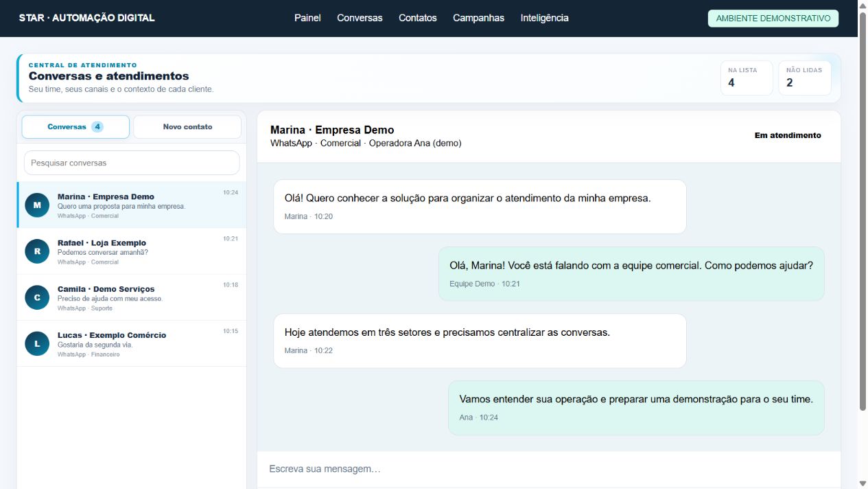Click the Não lidas counter card
This screenshot has height=489, width=868.
point(805,78)
